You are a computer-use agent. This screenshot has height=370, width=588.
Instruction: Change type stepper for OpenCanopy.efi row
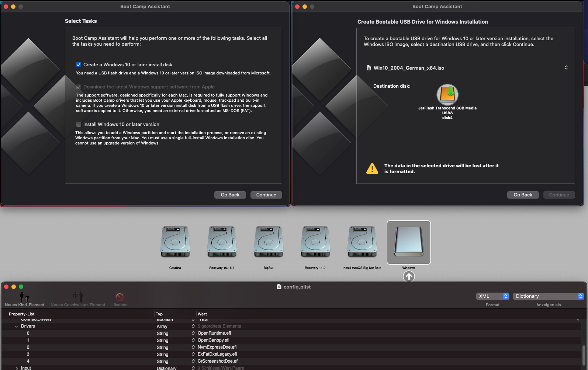(193, 340)
